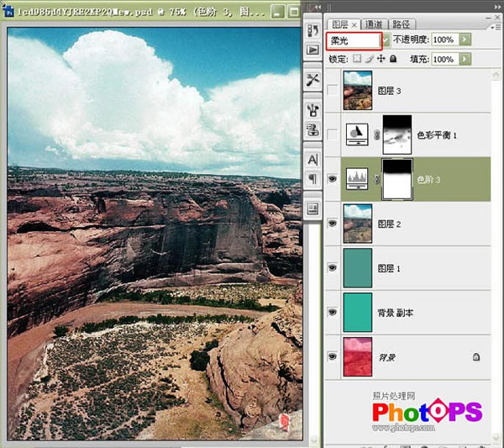Open the Clone Source panel icon
Screen dimensions: 504x448
[312, 129]
